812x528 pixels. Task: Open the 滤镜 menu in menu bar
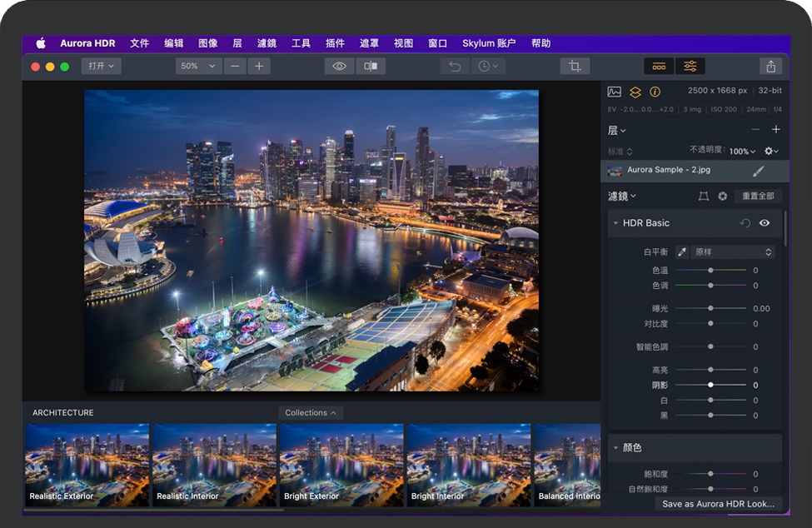pyautogui.click(x=267, y=43)
